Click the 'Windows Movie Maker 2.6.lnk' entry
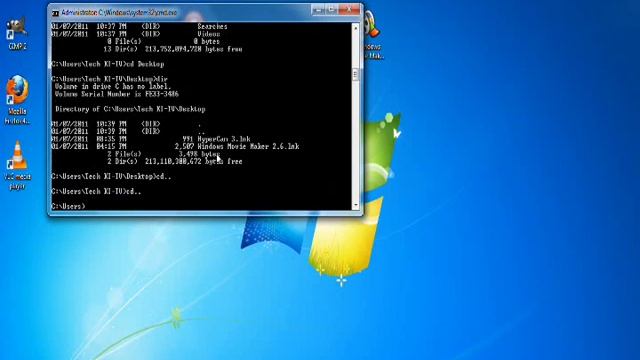The height and width of the screenshot is (360, 640). click(248, 146)
